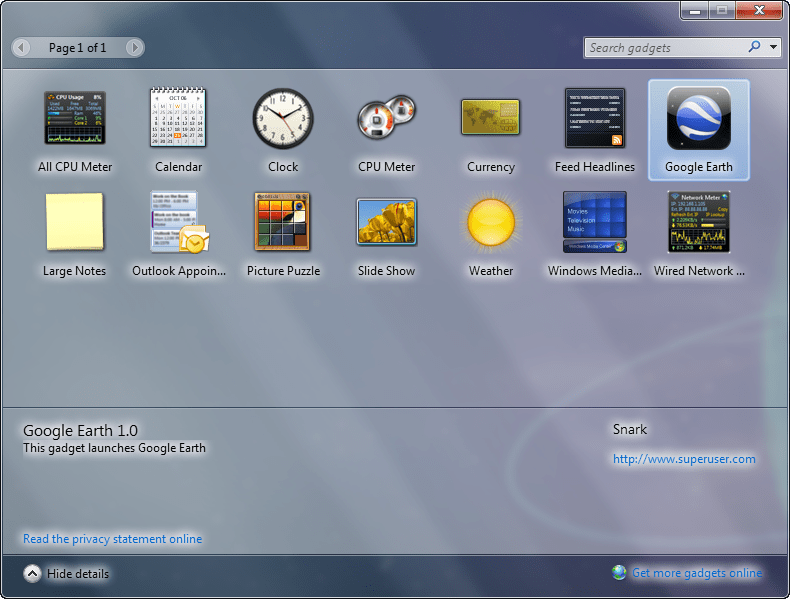Image resolution: width=790 pixels, height=599 pixels.
Task: Select the Currency gadget icon
Action: pos(490,117)
